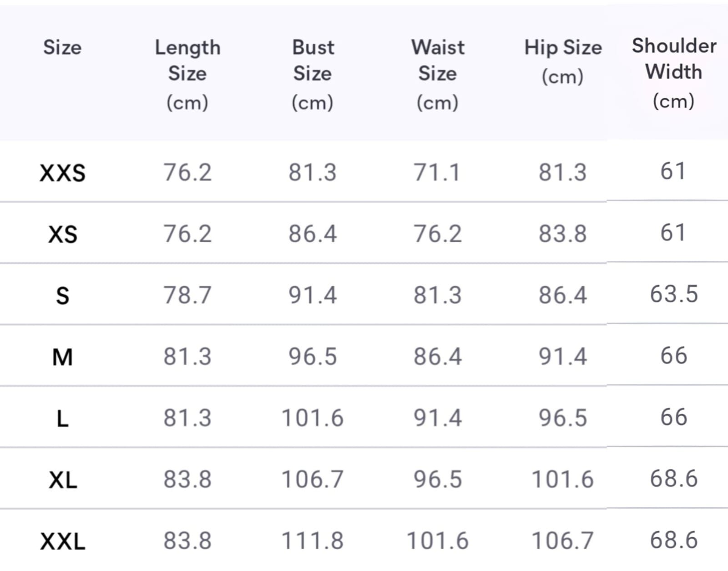Viewport: 728px width, 571px height.
Task: Select the XXS size row label
Action: [x=62, y=173]
